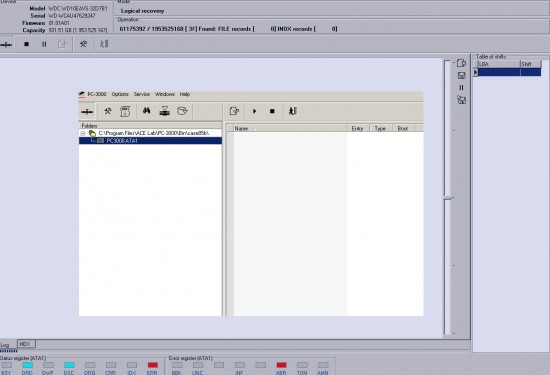Click the AMN error register indicator
Image resolution: width=550 pixels, height=375 pixels.
(x=323, y=365)
